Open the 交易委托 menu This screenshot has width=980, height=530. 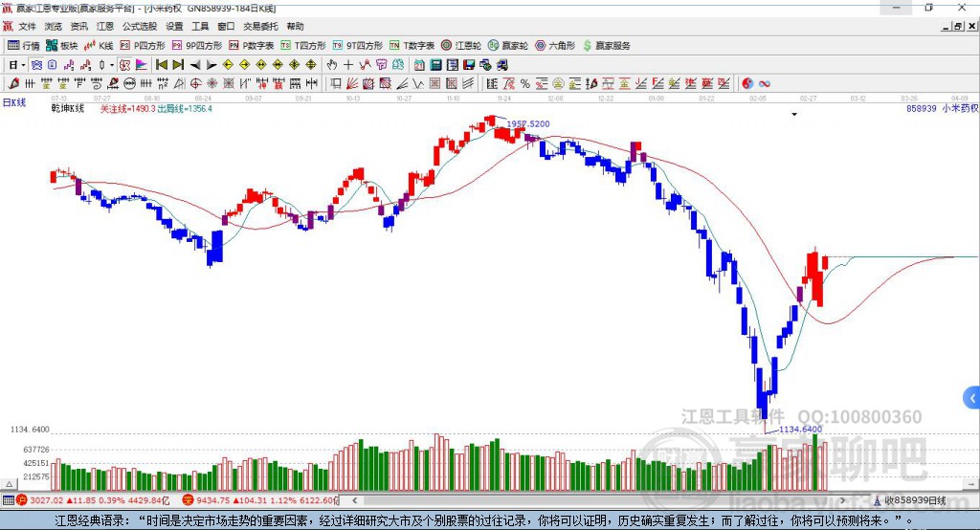point(260,26)
